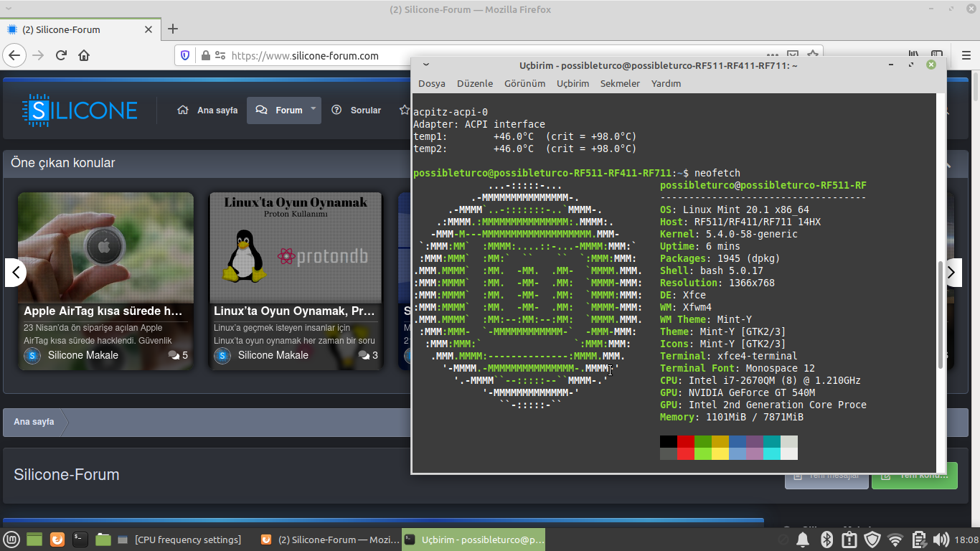
Task: Select the (2) Silicone-Forum browser tab
Action: 79,29
